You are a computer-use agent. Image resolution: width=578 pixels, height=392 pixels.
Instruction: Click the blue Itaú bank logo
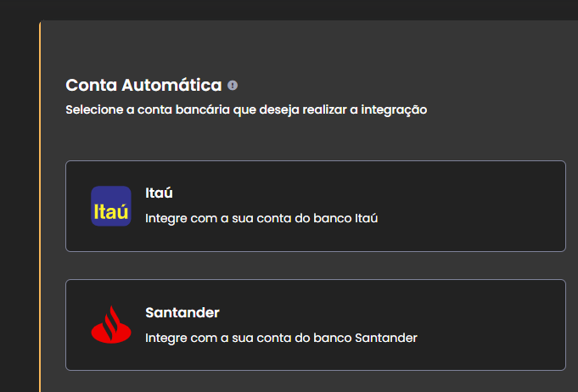111,206
